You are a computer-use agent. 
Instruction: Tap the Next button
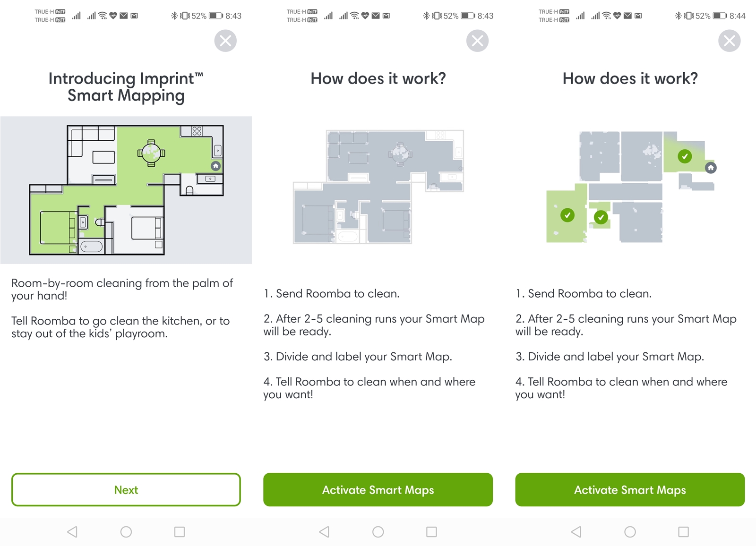[x=126, y=490]
